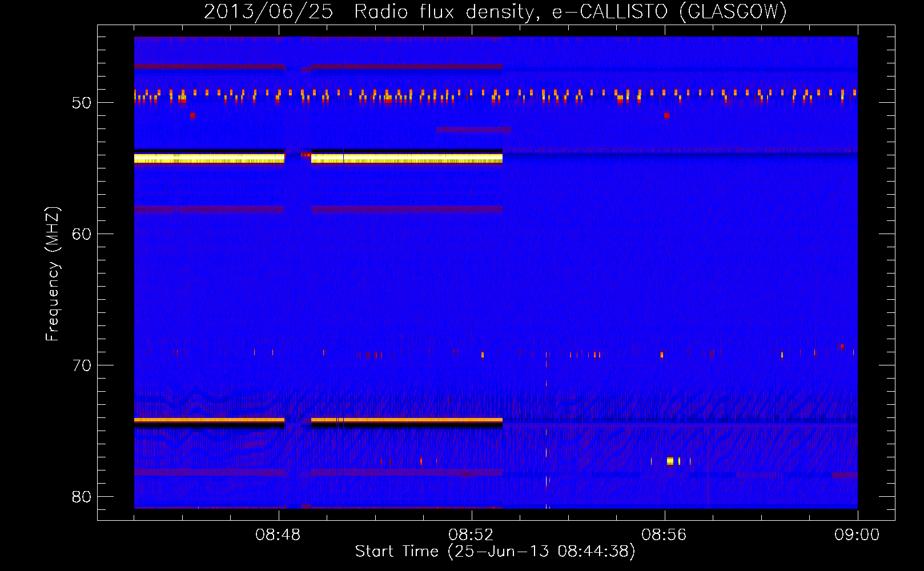Select the 70 frequency tick label
This screenshot has height=571, width=924.
click(x=82, y=365)
